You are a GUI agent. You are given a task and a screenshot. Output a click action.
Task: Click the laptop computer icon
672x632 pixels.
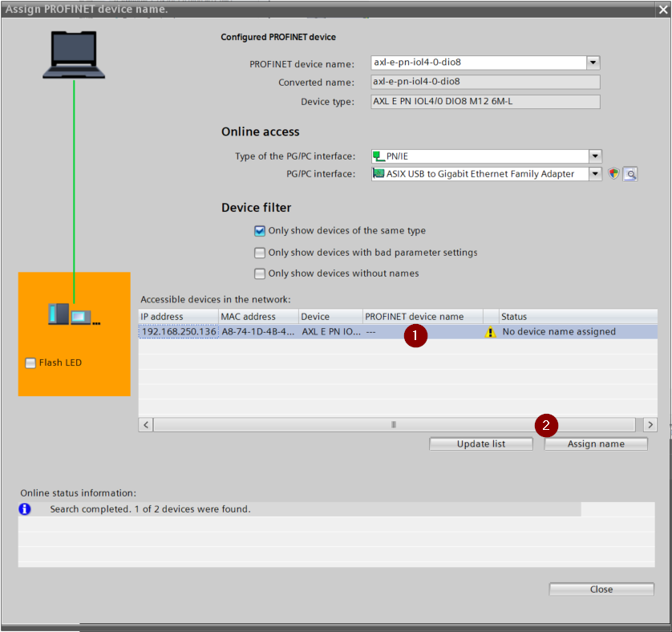point(74,55)
